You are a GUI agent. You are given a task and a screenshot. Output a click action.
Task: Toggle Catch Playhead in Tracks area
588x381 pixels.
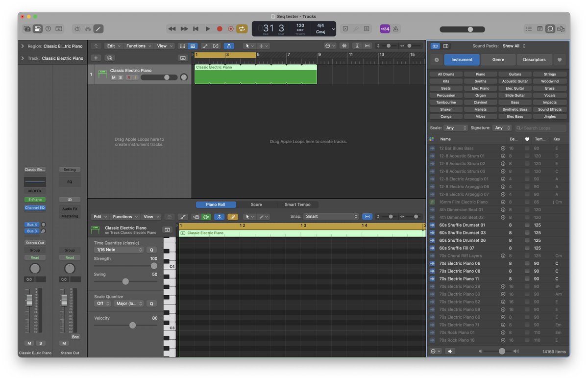point(229,46)
